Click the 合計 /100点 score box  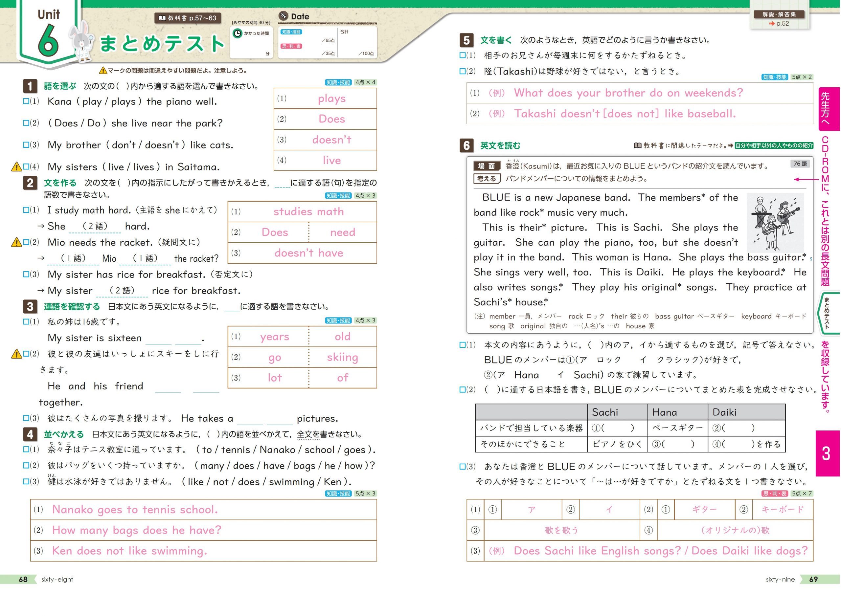[x=357, y=42]
